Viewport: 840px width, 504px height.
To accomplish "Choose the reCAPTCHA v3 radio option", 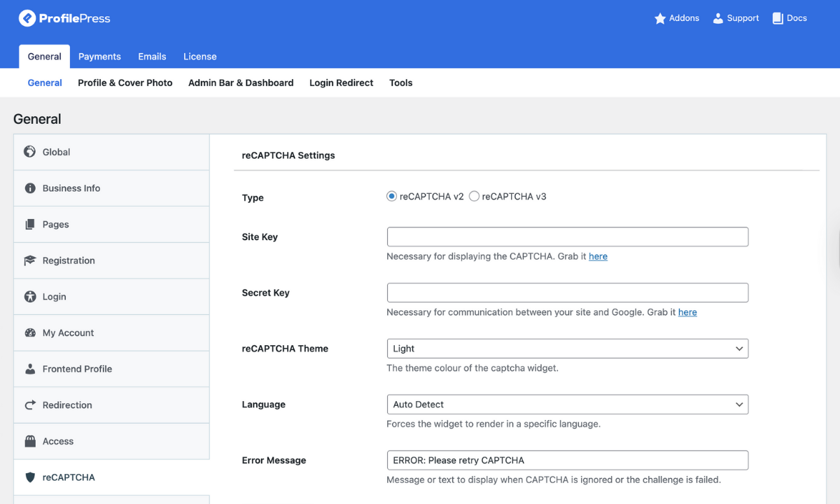I will click(475, 197).
